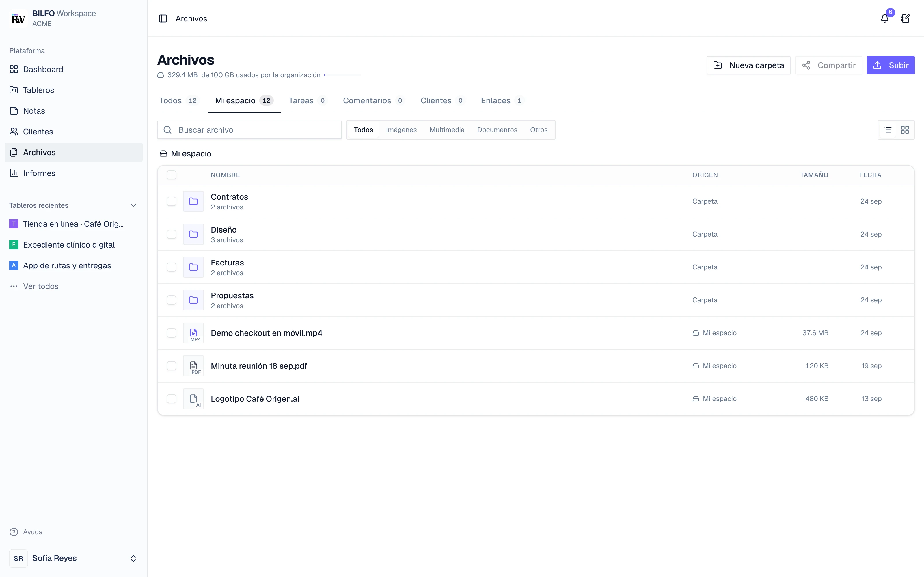
Task: Collapse the Tableros recientes section
Action: (x=133, y=205)
